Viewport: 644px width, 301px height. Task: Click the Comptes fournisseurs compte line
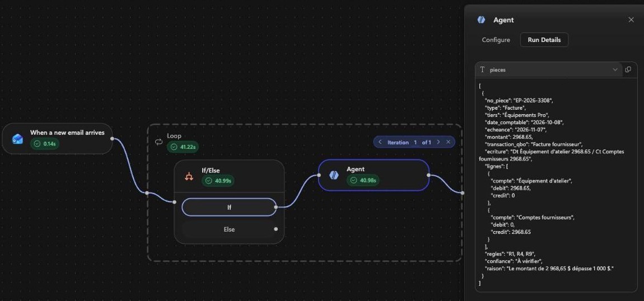pyautogui.click(x=533, y=217)
